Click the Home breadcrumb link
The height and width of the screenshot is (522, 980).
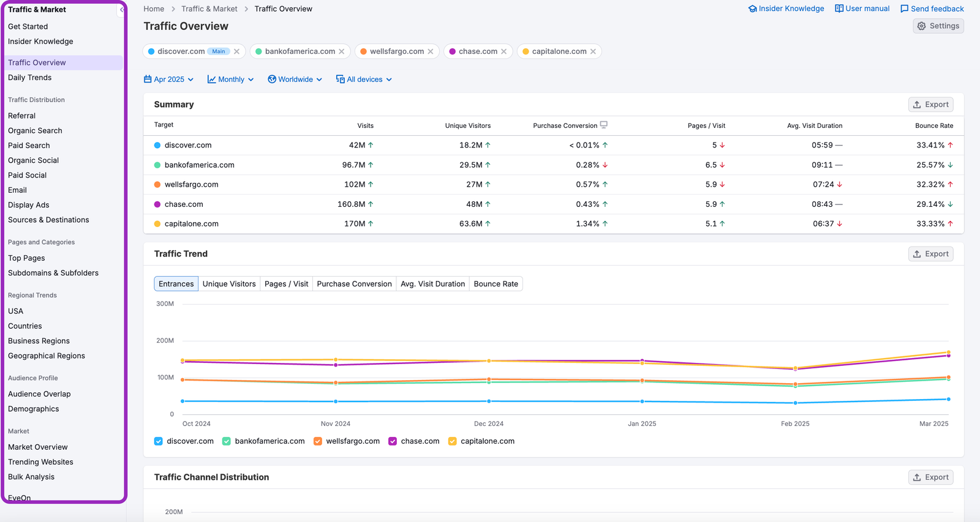[x=154, y=9]
